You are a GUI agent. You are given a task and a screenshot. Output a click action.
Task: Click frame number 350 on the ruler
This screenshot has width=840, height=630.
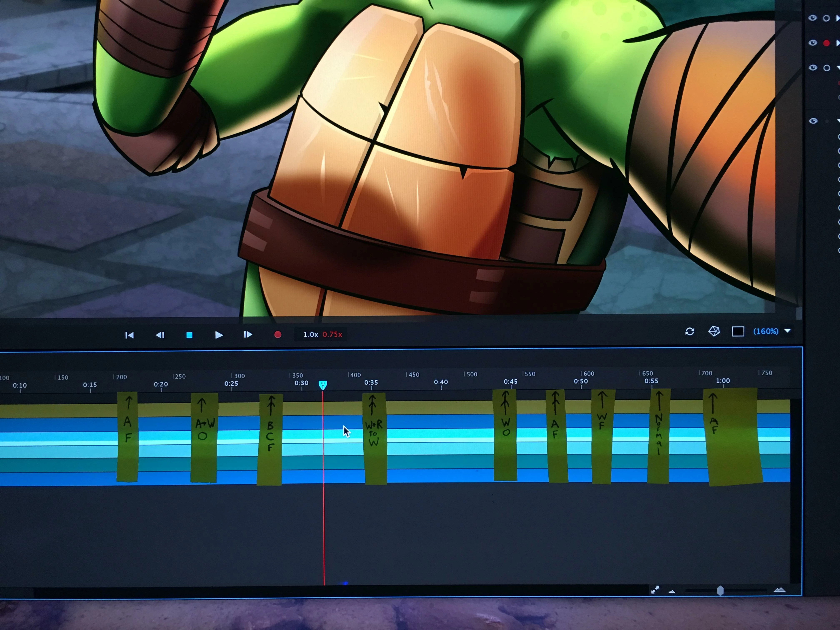point(298,376)
